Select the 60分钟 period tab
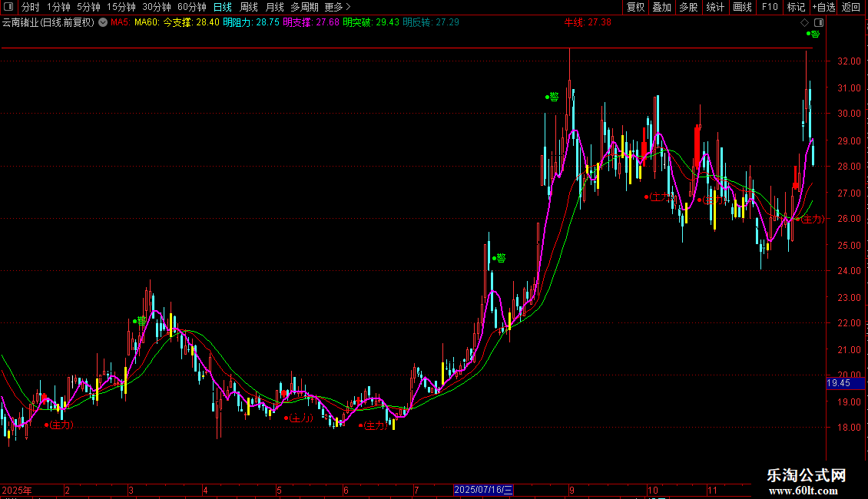Image resolution: width=868 pixels, height=499 pixels. 192,7
